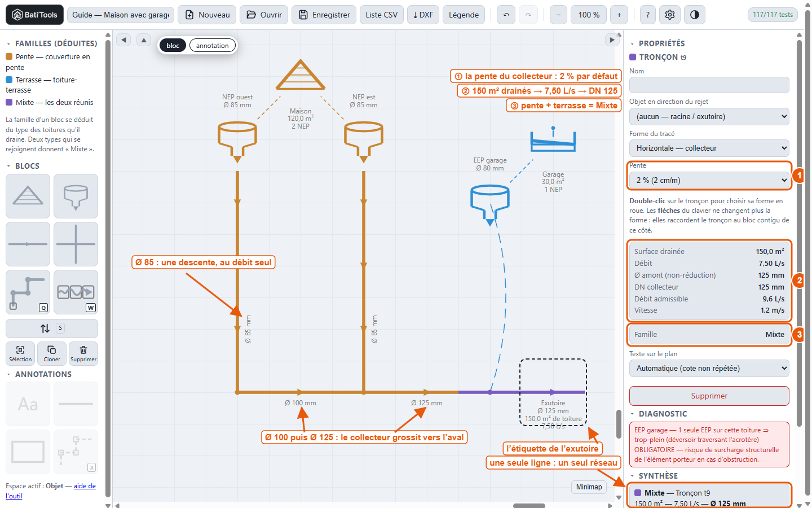Open the Pente slope dropdown
This screenshot has height=508, width=812.
coord(709,180)
